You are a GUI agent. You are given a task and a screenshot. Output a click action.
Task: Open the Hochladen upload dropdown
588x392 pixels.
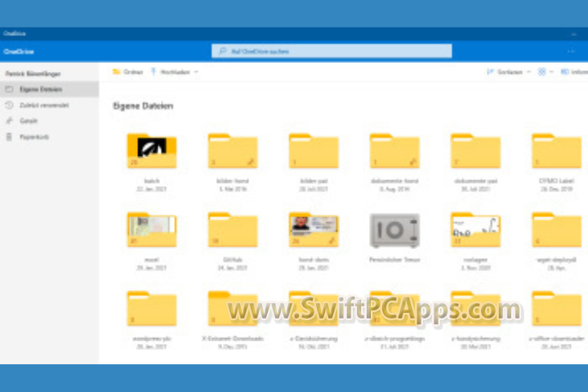[175, 72]
